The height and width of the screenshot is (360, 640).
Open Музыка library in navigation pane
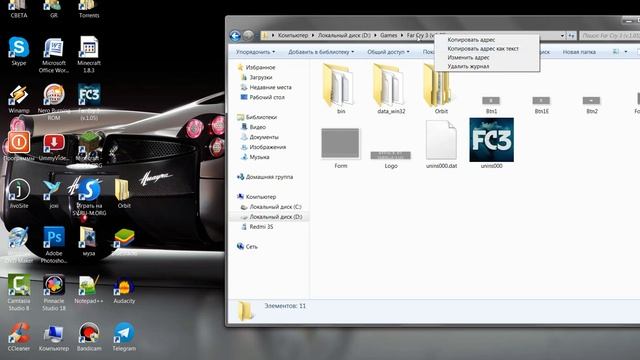tap(259, 157)
